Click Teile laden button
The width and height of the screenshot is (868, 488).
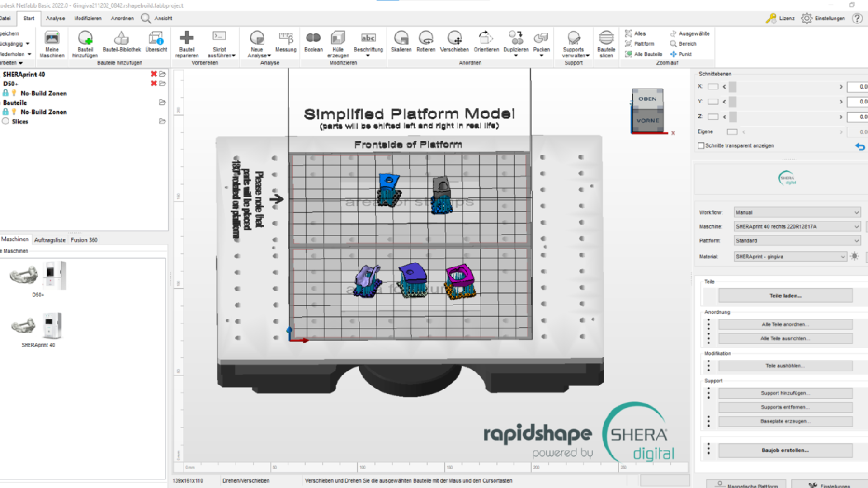pos(785,296)
